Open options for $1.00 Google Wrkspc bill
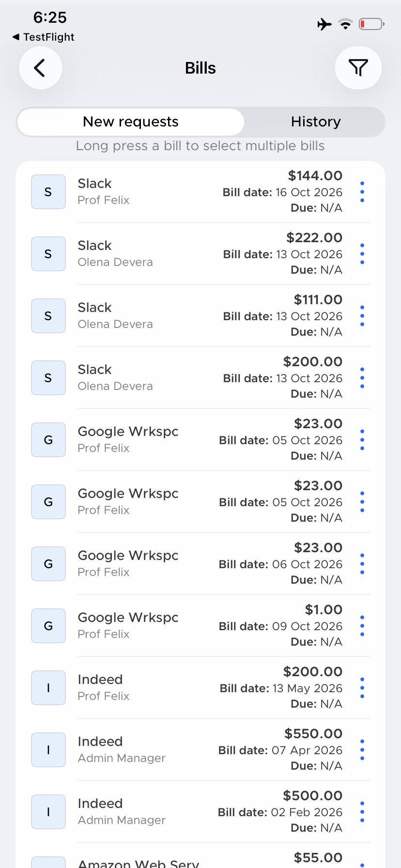401x868 pixels. [362, 626]
